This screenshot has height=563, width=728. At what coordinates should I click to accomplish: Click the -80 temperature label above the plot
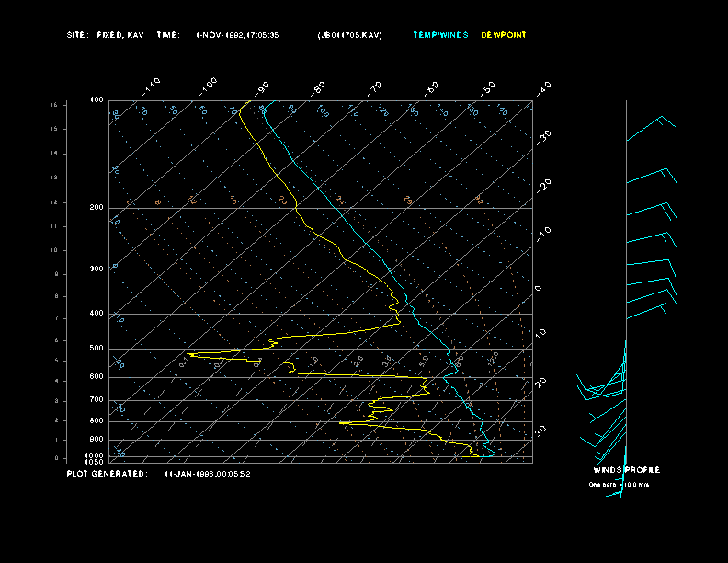(318, 88)
